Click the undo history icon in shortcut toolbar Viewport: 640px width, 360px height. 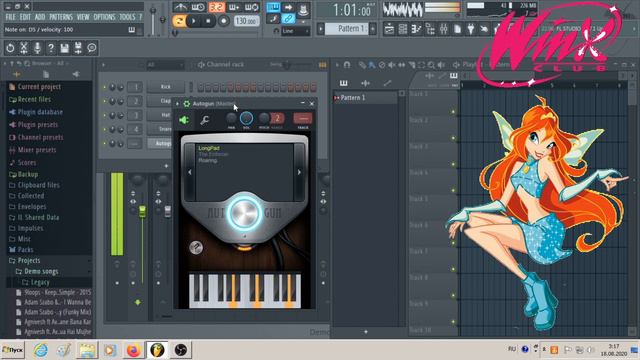coord(10,48)
